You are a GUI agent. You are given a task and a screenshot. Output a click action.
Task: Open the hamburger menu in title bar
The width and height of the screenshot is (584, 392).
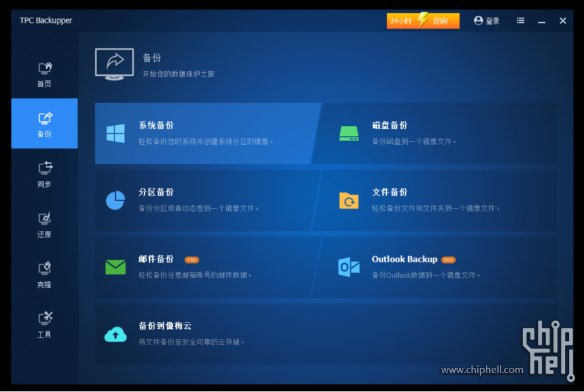[x=521, y=20]
